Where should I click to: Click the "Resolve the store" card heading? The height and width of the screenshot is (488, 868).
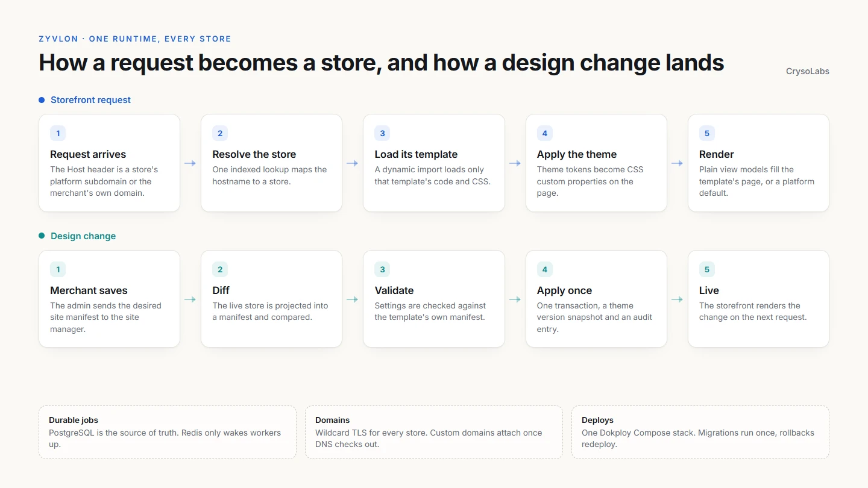pos(254,154)
